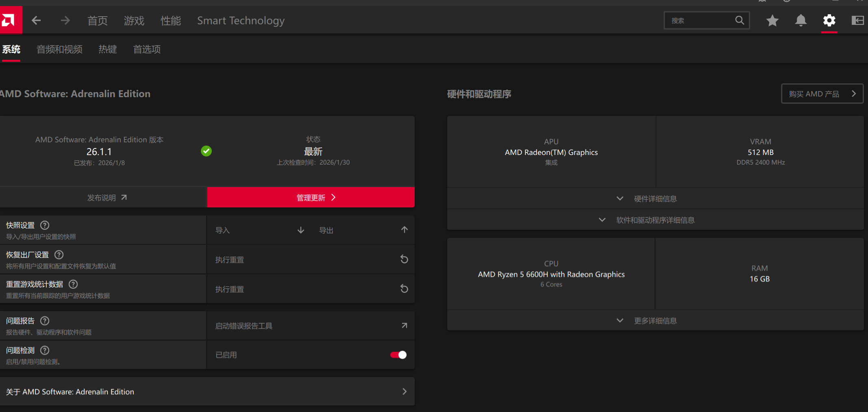Switch to the 热键 tab
Image resolution: width=868 pixels, height=412 pixels.
pyautogui.click(x=108, y=49)
